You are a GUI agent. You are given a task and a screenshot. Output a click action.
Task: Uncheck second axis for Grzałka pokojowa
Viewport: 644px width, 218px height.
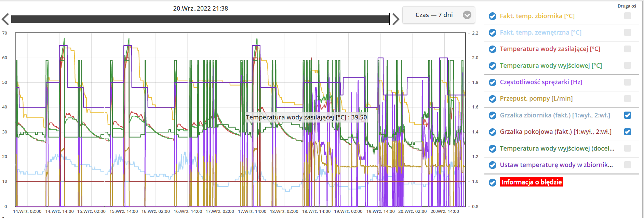click(x=628, y=132)
